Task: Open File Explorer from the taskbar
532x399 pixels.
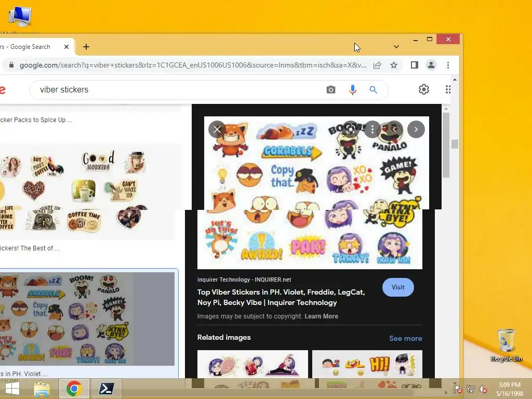Action: (x=42, y=389)
